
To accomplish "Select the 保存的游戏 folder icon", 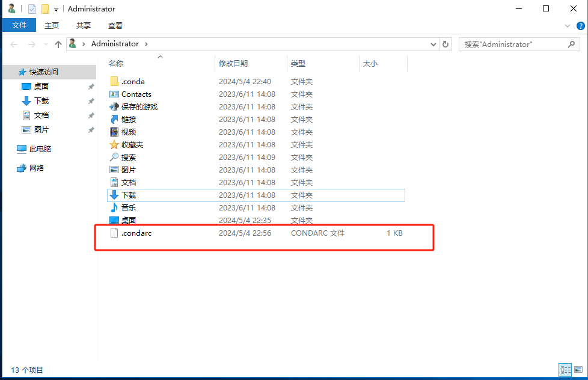I will 114,107.
